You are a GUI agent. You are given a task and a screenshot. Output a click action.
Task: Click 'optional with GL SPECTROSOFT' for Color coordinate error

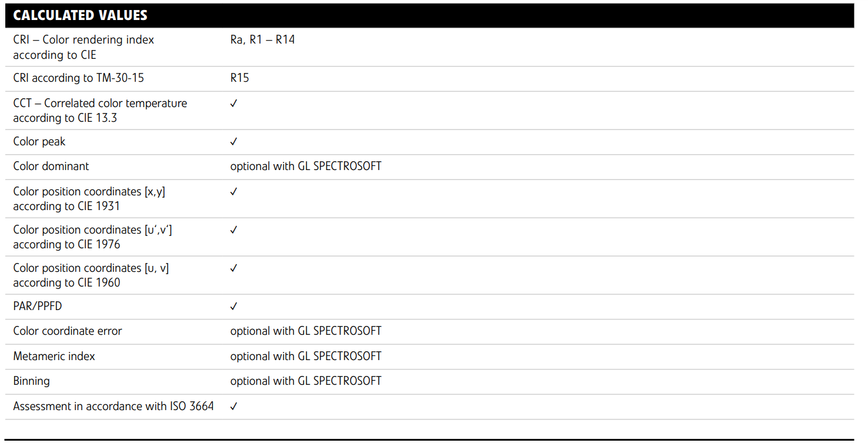[306, 331]
